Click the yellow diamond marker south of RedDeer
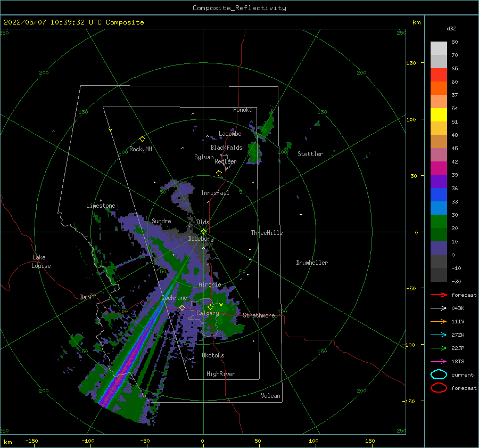479x448 pixels. (x=219, y=173)
